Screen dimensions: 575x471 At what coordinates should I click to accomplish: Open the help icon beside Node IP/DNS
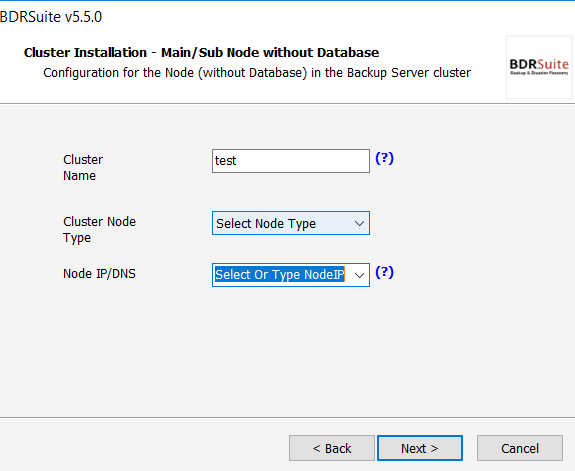384,273
